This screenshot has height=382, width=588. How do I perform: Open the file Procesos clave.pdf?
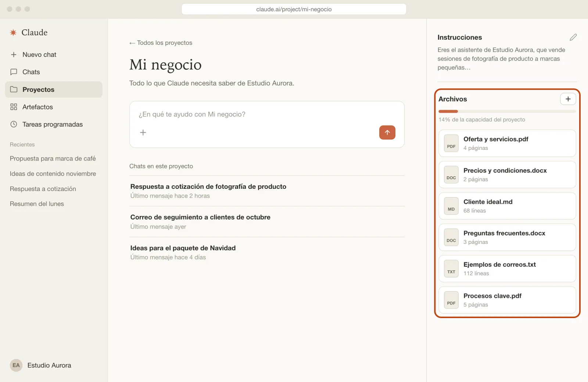[507, 300]
